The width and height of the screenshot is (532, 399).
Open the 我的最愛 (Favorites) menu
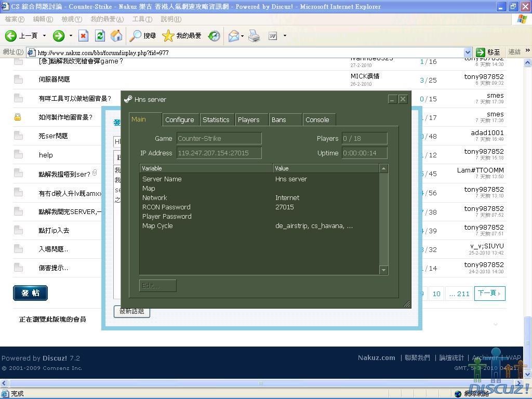pyautogui.click(x=107, y=19)
